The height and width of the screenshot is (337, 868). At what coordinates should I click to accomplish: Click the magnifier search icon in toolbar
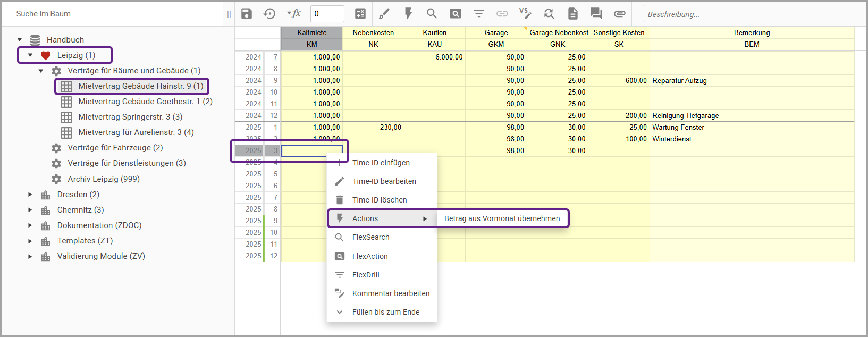point(432,14)
